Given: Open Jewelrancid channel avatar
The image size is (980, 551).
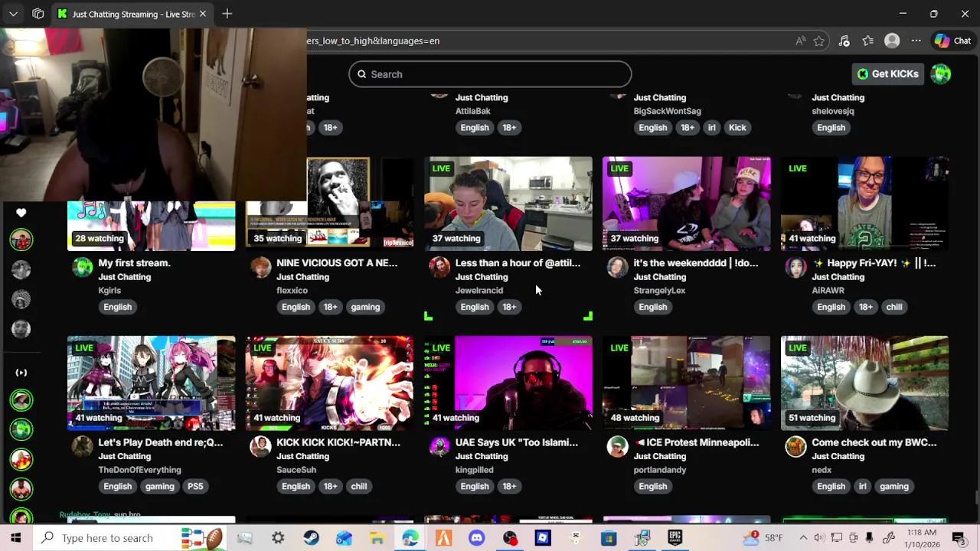Looking at the screenshot, I should pos(439,267).
